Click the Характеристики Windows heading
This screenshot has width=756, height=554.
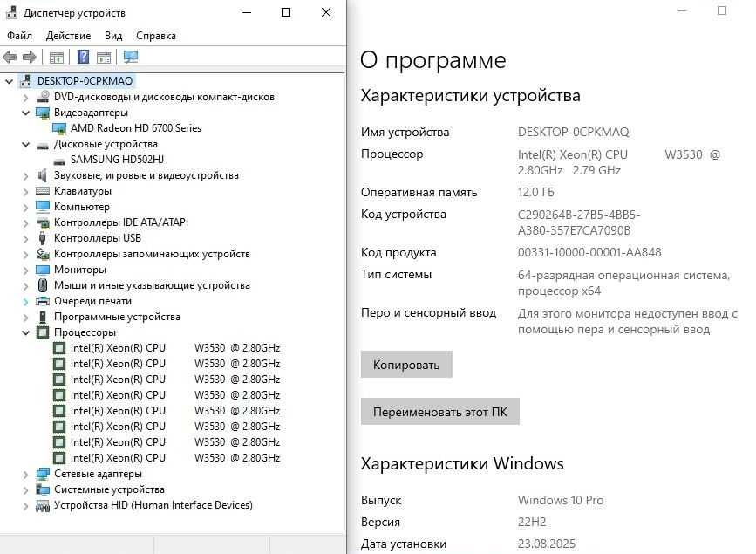(x=462, y=464)
